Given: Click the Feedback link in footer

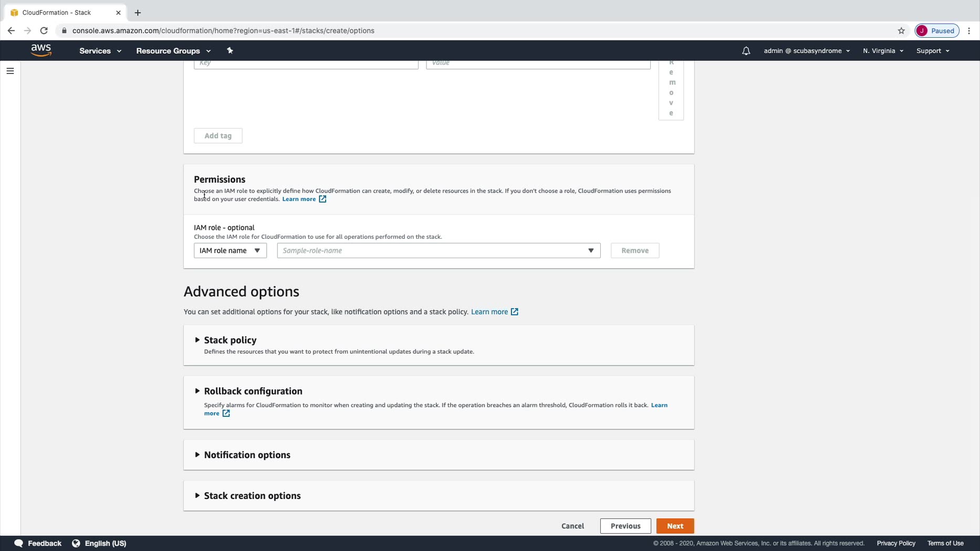Looking at the screenshot, I should coord(45,543).
